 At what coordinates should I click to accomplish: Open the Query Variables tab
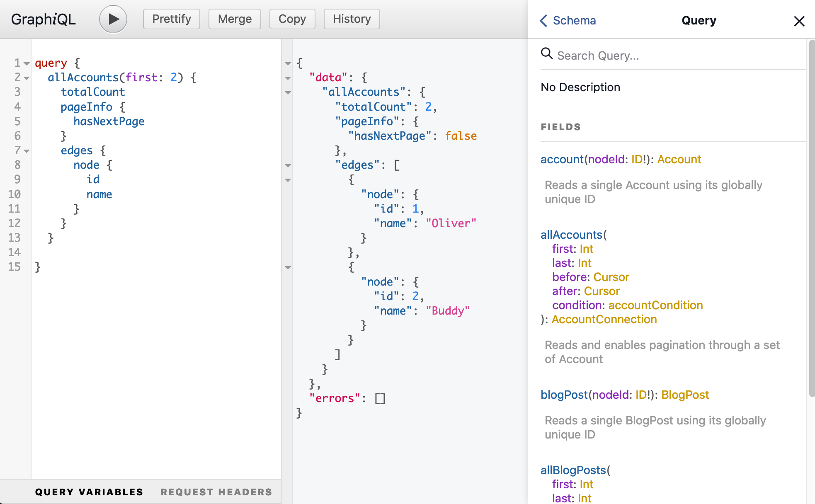89,492
